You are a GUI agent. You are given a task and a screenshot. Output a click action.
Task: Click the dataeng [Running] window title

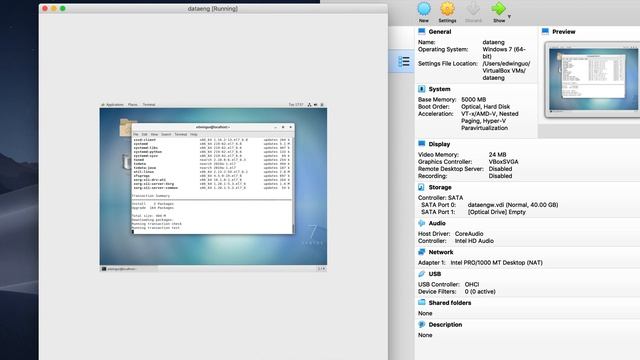(213, 9)
